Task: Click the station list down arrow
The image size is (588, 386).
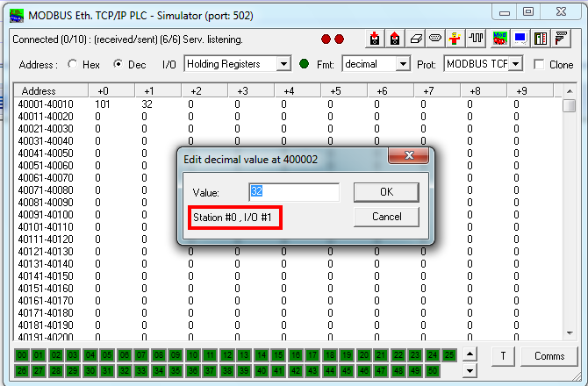Action: pyautogui.click(x=470, y=371)
